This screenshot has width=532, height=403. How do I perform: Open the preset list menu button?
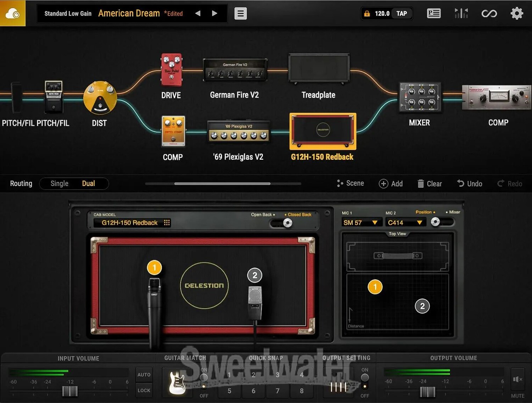(x=240, y=13)
